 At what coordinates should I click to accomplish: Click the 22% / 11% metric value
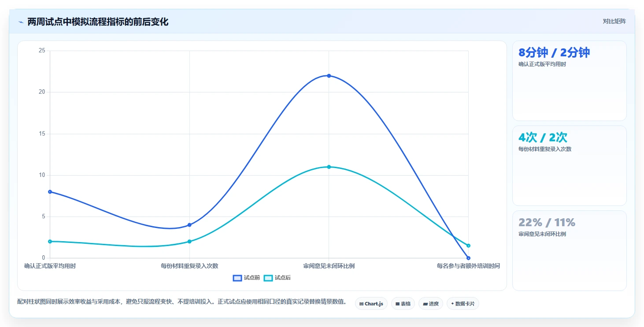point(547,223)
